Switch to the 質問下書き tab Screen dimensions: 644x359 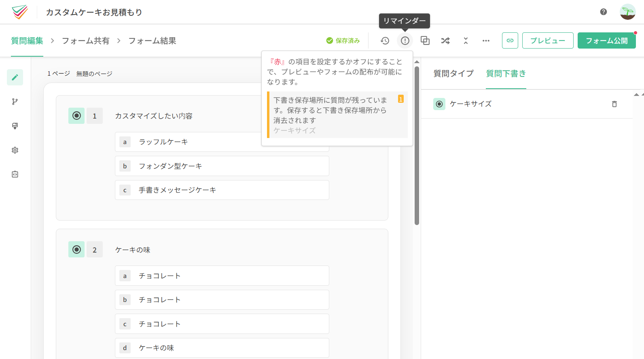(506, 73)
